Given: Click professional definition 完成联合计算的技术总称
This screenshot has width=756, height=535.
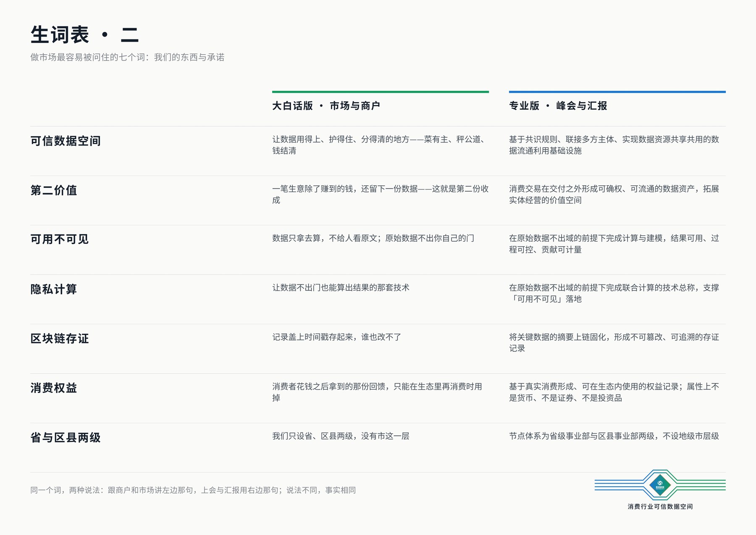Looking at the screenshot, I should [614, 293].
